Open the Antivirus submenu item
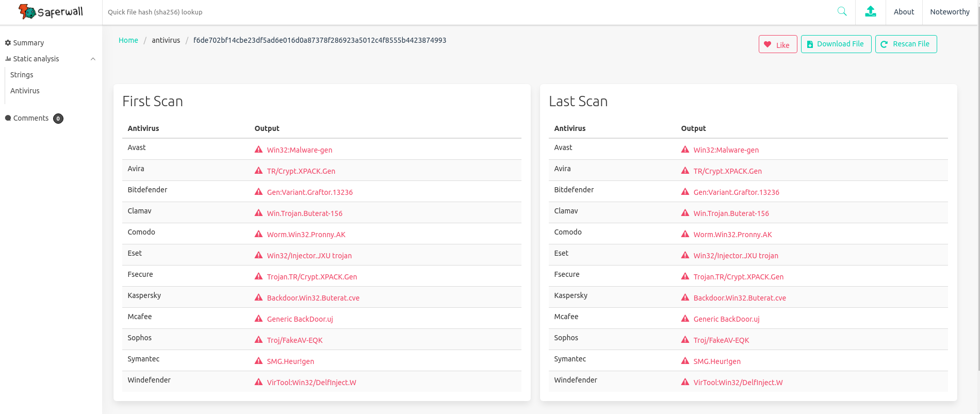980x414 pixels. (25, 91)
